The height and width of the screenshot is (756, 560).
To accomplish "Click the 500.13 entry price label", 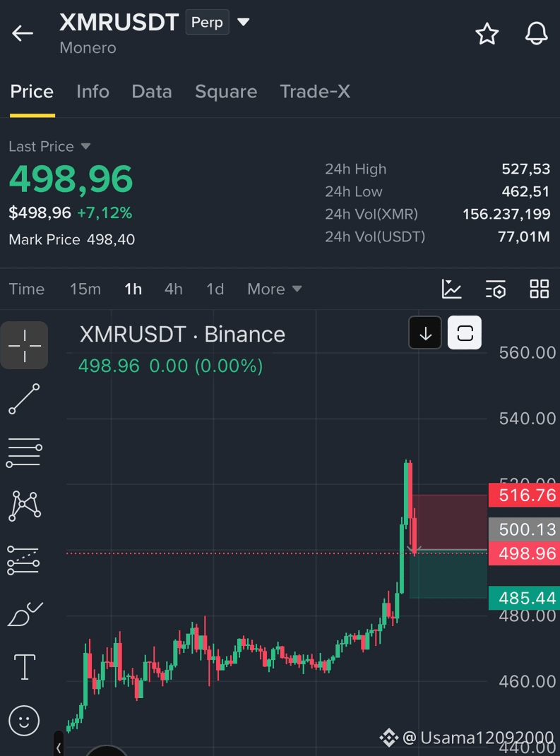I will (x=524, y=529).
